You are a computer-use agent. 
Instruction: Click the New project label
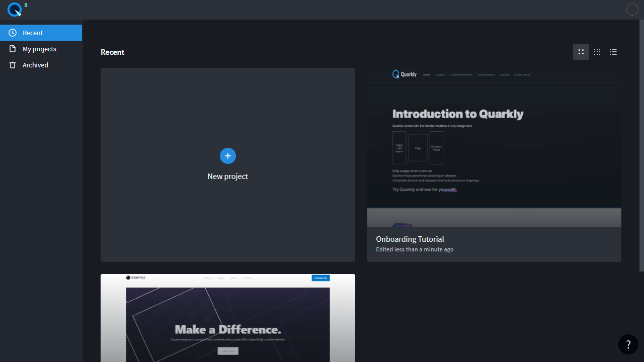click(x=227, y=176)
